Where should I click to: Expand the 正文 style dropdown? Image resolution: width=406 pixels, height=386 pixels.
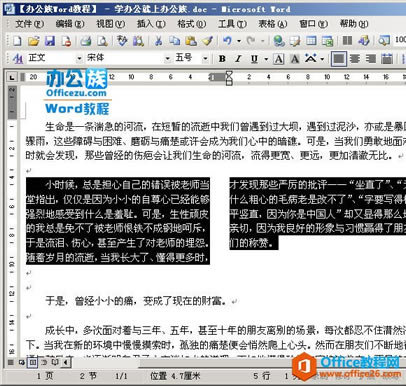pyautogui.click(x=79, y=59)
